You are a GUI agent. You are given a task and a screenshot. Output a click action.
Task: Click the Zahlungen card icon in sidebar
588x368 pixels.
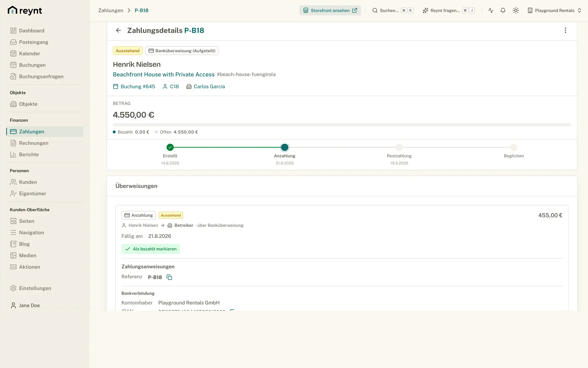click(13, 132)
